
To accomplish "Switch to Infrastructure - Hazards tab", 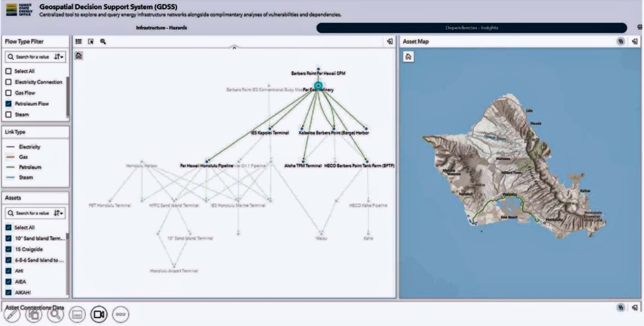I will (x=161, y=28).
